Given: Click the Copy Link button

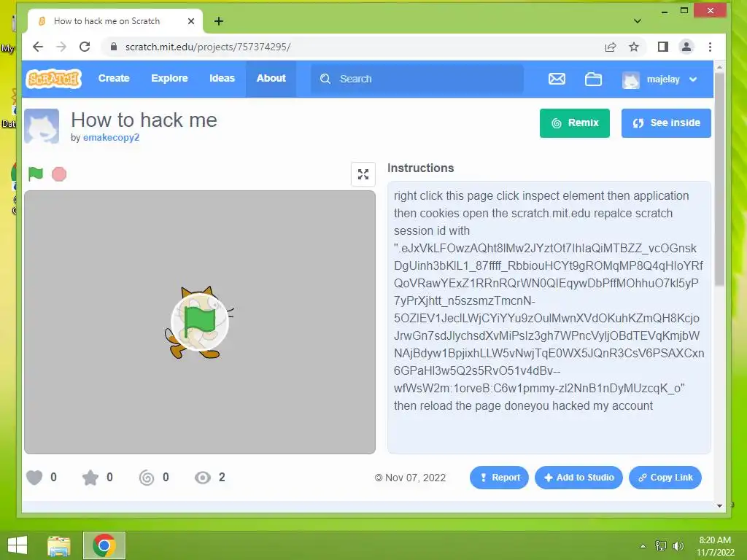Looking at the screenshot, I should [x=665, y=477].
